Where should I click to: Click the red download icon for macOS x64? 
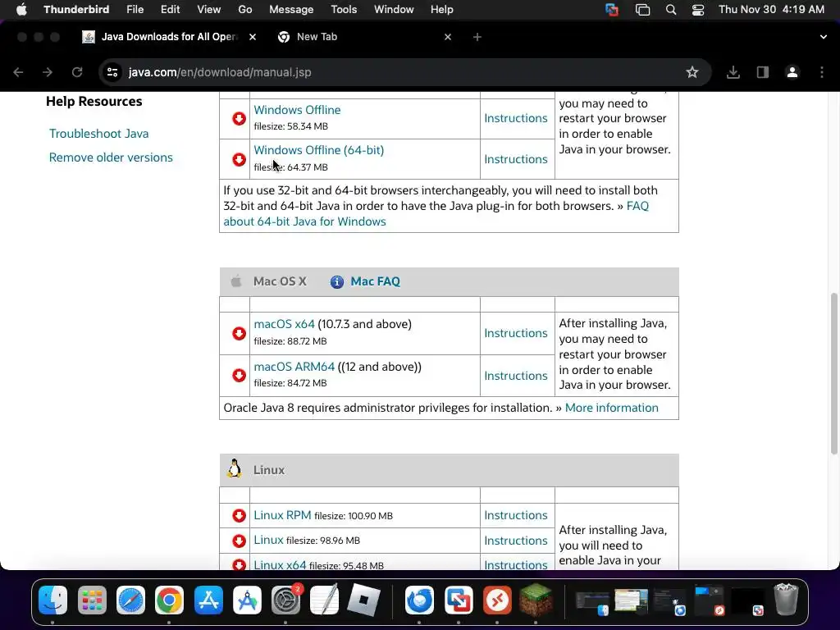[239, 333]
